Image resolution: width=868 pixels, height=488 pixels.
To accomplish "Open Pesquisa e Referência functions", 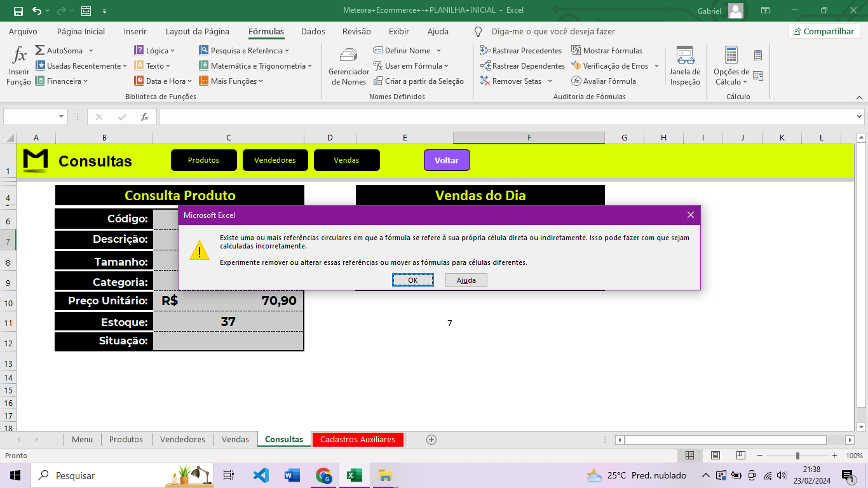I will pos(244,51).
